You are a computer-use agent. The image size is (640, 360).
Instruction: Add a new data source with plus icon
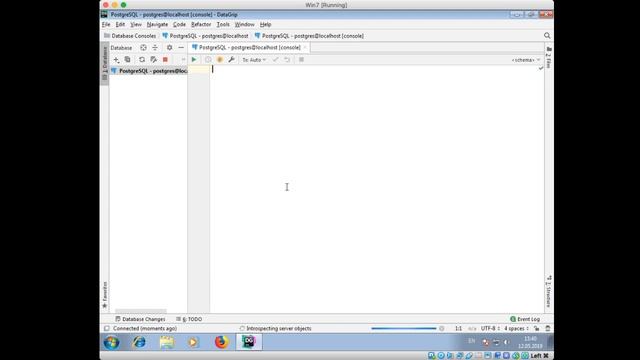click(x=116, y=60)
